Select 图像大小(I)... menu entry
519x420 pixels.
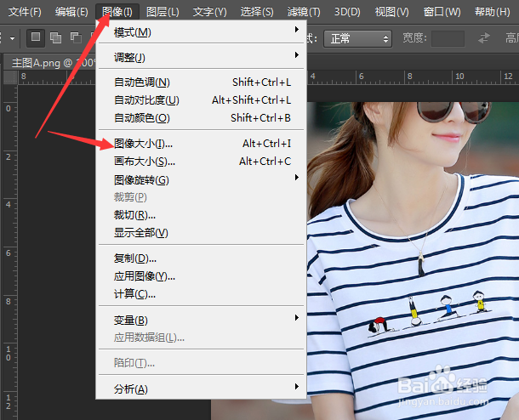(x=202, y=143)
